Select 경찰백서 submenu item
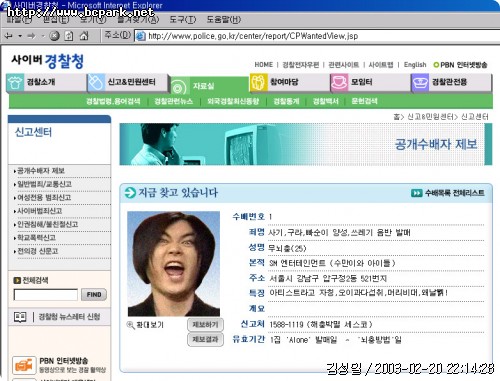Screen dimensions: 500x381 click(325, 101)
